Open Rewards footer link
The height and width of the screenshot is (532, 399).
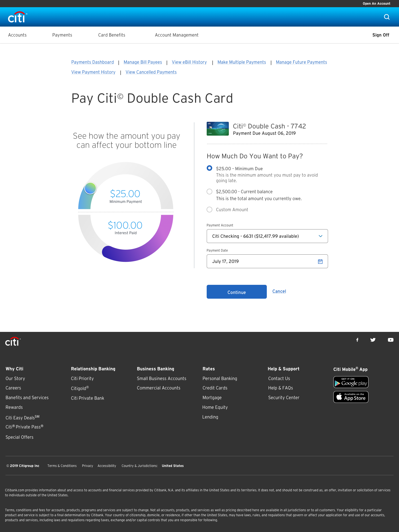pos(14,407)
